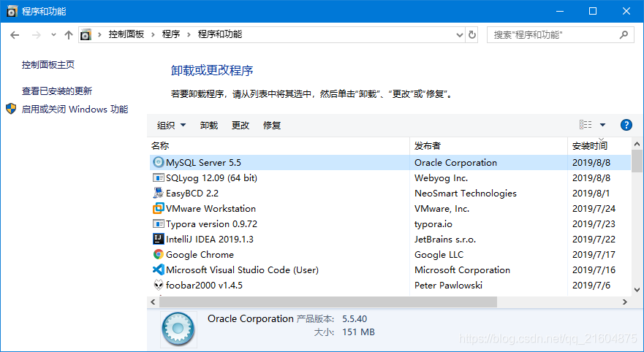Sort by the 安装时间 column header
The width and height of the screenshot is (644, 352).
click(599, 145)
